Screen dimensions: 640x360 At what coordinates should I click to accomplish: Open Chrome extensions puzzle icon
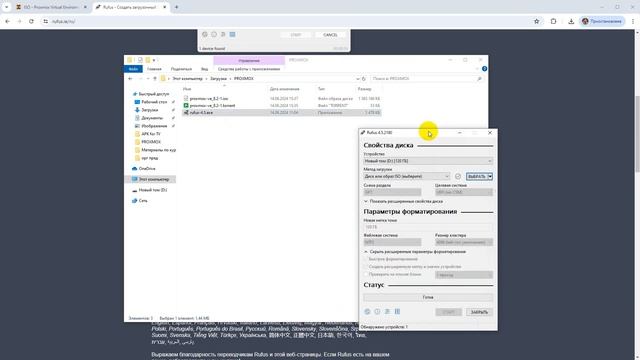pos(553,21)
